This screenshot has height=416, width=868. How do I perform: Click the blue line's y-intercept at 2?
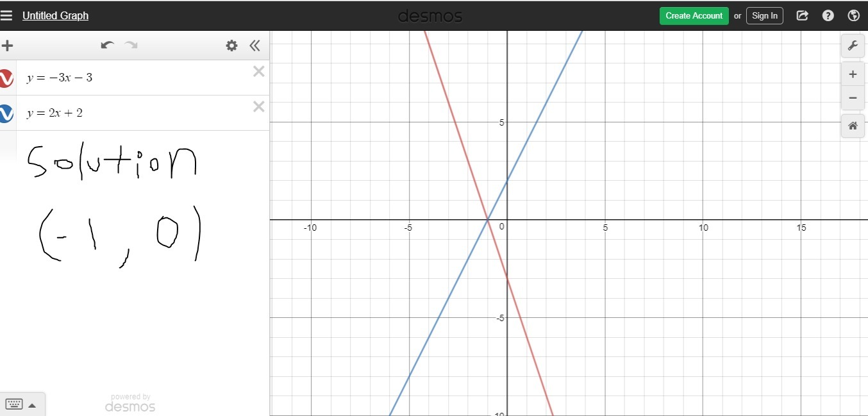click(x=507, y=181)
